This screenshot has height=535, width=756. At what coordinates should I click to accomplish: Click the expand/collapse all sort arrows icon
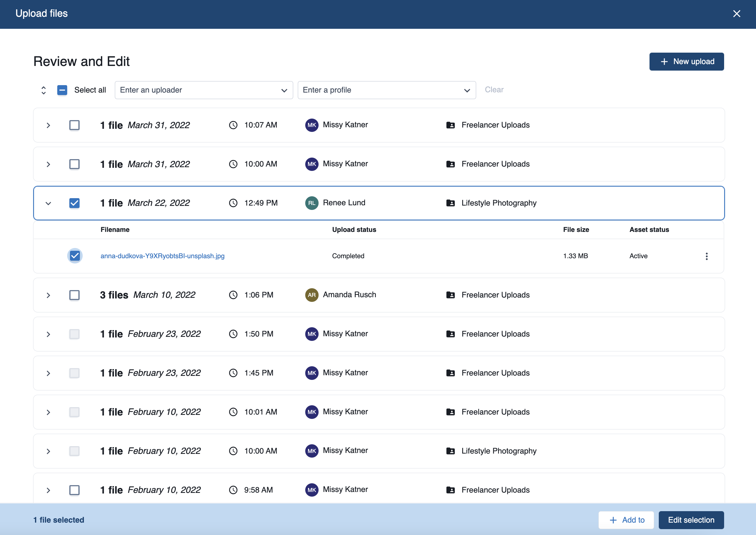[43, 90]
